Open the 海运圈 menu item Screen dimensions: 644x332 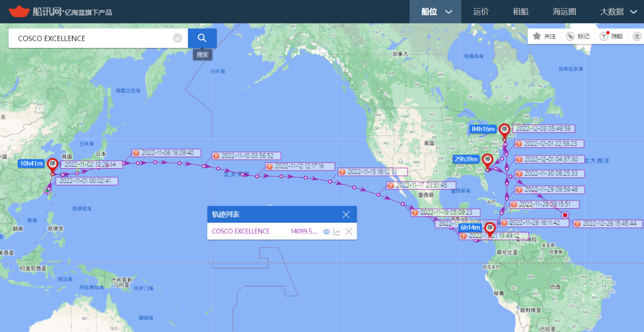[x=564, y=12]
